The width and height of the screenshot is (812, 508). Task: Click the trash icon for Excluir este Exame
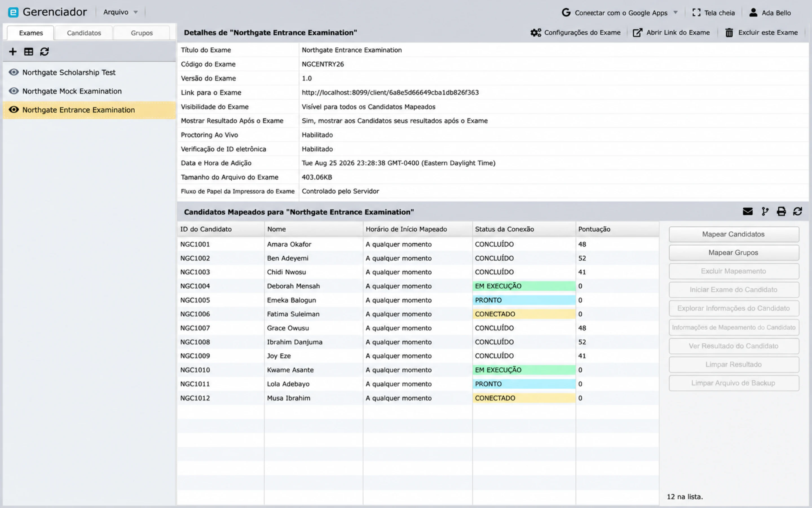pyautogui.click(x=729, y=32)
